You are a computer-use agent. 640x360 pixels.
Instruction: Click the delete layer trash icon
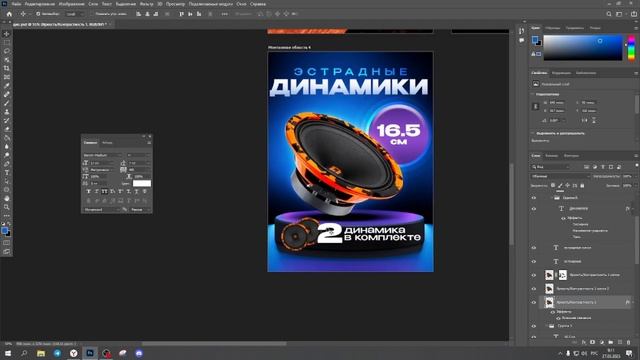(x=628, y=342)
